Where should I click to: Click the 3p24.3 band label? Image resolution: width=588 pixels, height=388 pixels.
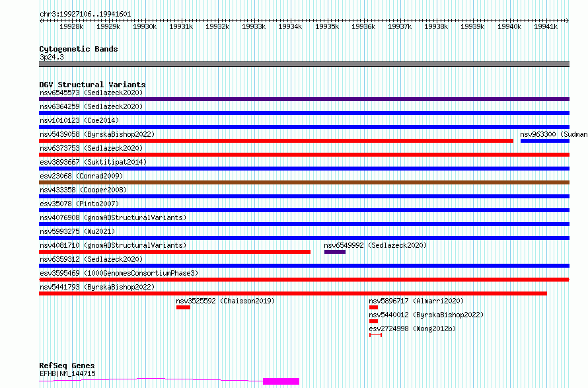click(52, 57)
